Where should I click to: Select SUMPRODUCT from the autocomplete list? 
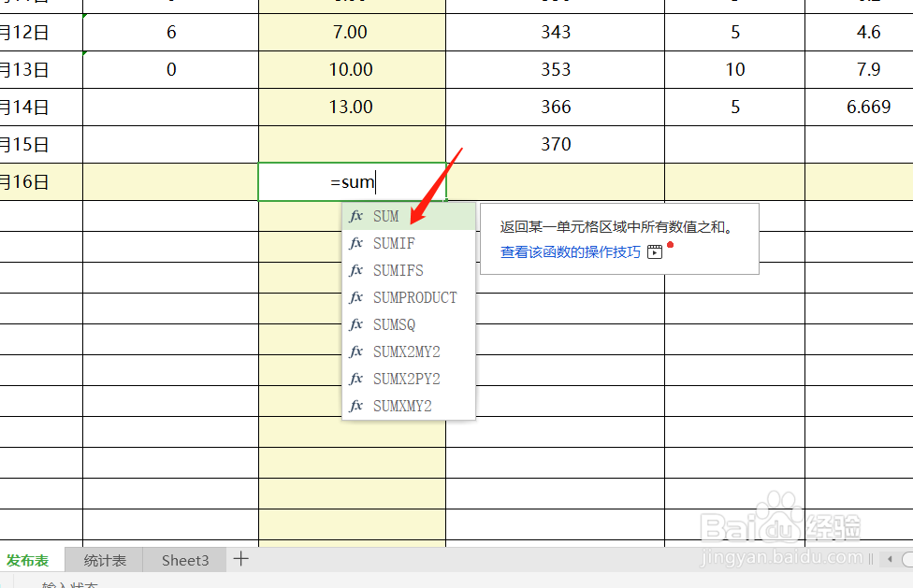click(415, 297)
